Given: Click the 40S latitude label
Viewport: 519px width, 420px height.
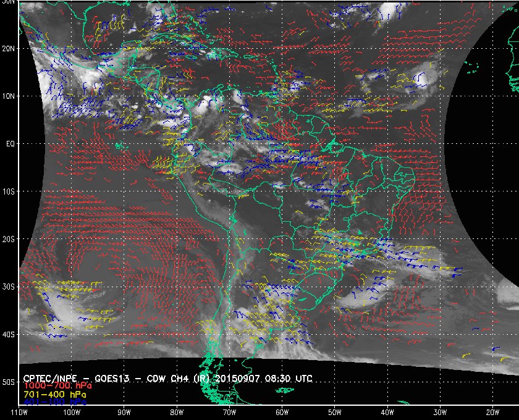Looking at the screenshot, I should point(9,335).
